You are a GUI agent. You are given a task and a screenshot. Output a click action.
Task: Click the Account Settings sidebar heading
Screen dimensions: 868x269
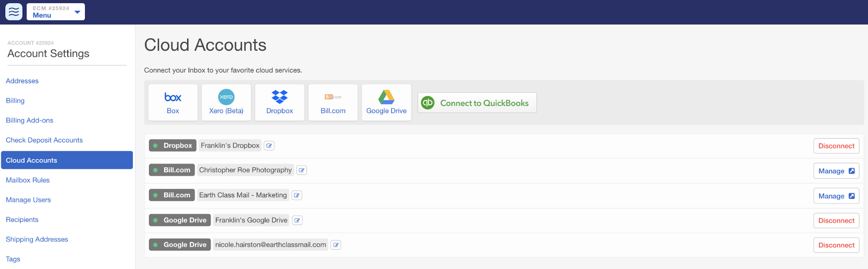coord(48,54)
